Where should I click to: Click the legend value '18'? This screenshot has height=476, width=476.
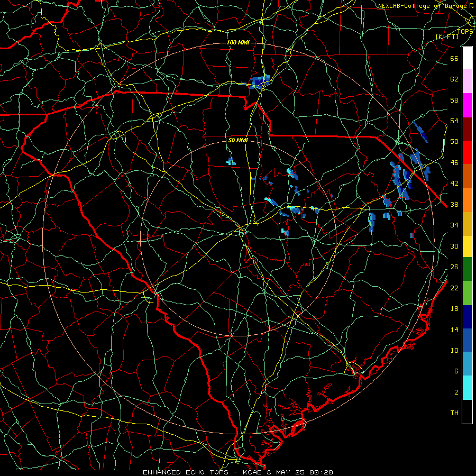tap(454, 308)
